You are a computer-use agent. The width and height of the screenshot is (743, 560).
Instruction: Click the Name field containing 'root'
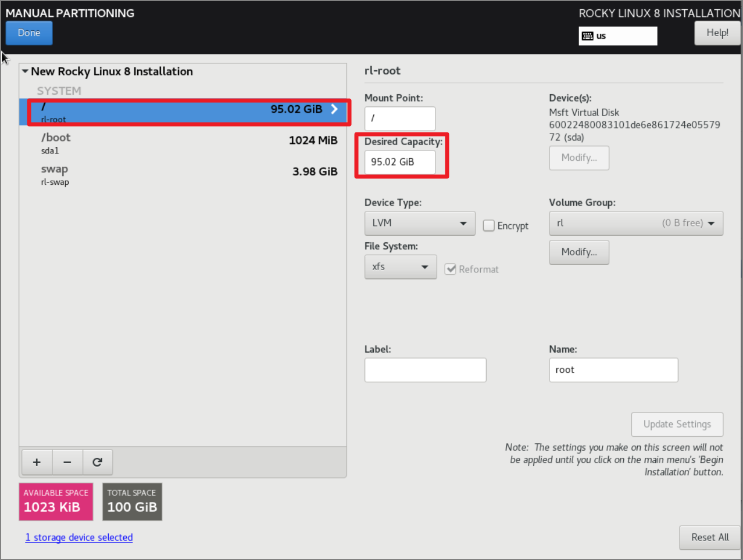(x=613, y=370)
